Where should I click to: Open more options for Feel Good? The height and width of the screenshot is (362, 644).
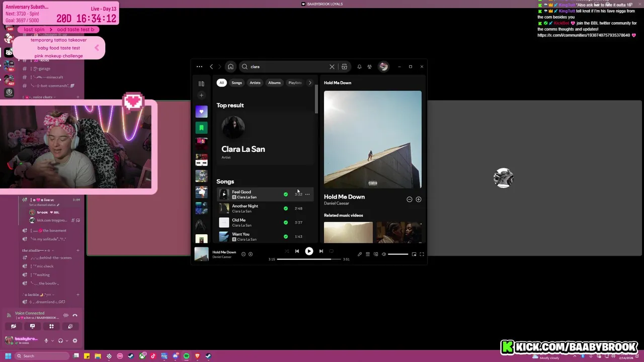click(x=307, y=194)
